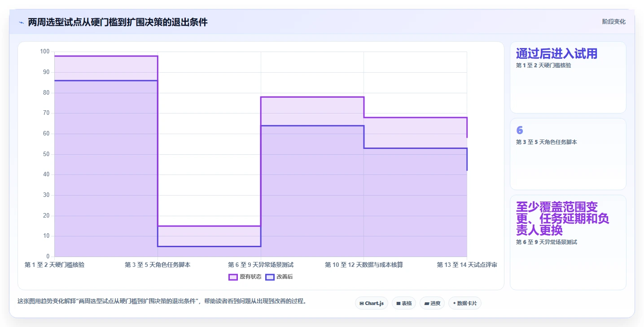Click the description text below the chart
This screenshot has width=644, height=327.
(x=163, y=301)
